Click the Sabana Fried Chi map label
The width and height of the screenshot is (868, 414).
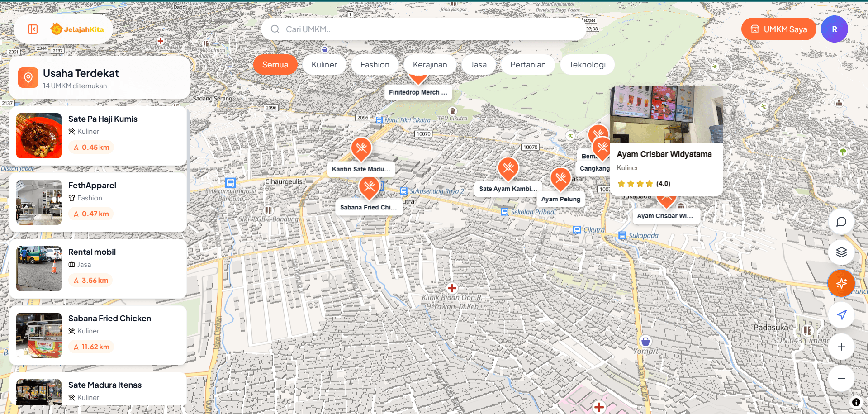click(x=368, y=207)
